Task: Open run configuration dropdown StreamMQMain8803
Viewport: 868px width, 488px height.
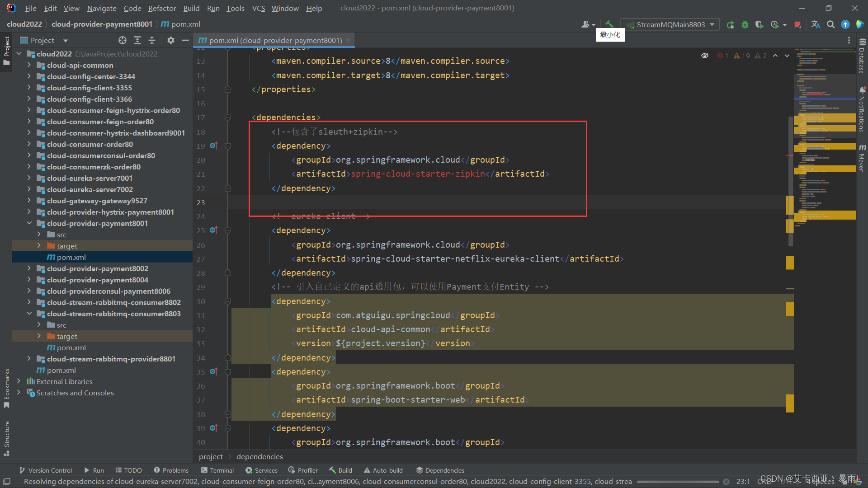Action: coord(670,25)
